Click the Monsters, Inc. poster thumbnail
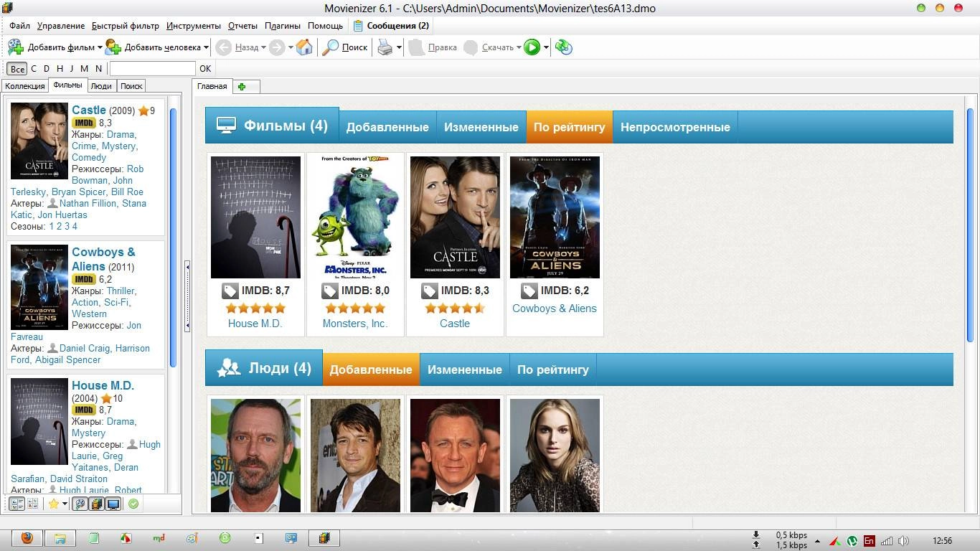The height and width of the screenshot is (551, 980). coord(355,217)
